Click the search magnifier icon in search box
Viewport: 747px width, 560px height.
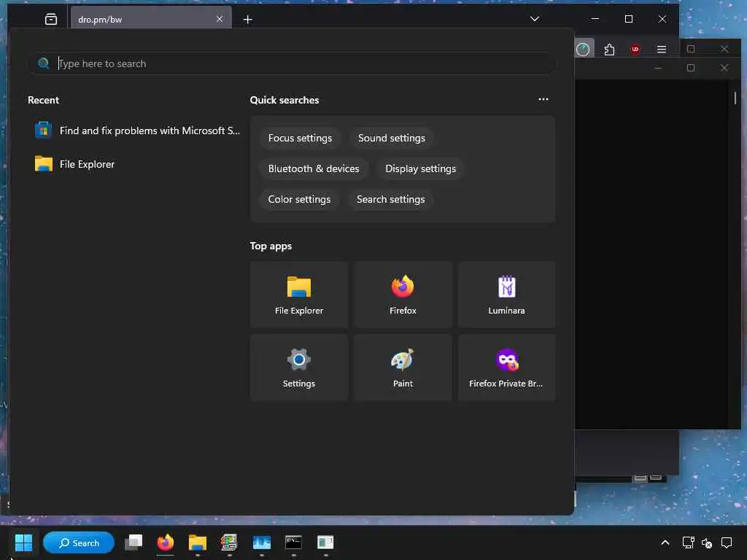pos(43,63)
